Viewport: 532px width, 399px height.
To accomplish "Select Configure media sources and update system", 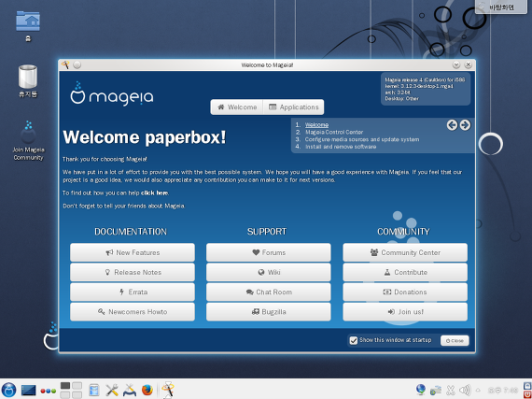I will point(362,139).
